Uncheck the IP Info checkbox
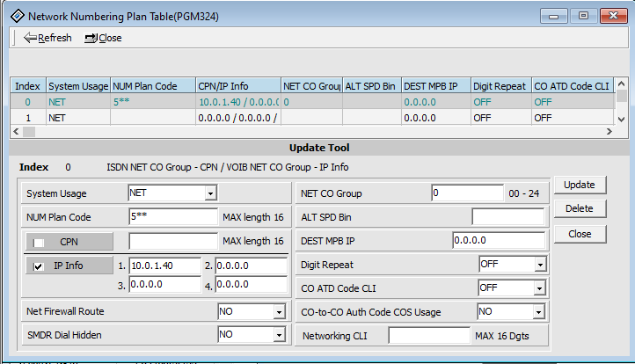 [x=40, y=266]
